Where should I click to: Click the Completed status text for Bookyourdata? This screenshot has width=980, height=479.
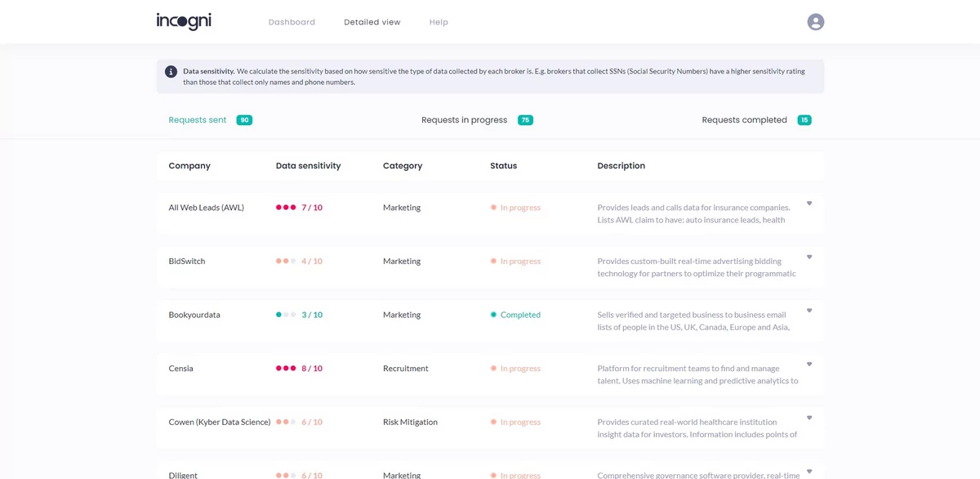pos(520,315)
